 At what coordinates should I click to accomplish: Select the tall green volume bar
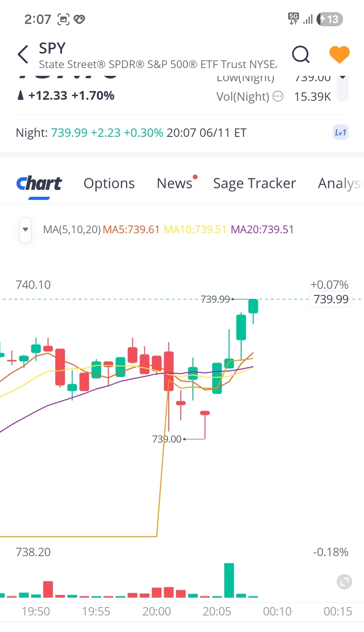point(229,580)
